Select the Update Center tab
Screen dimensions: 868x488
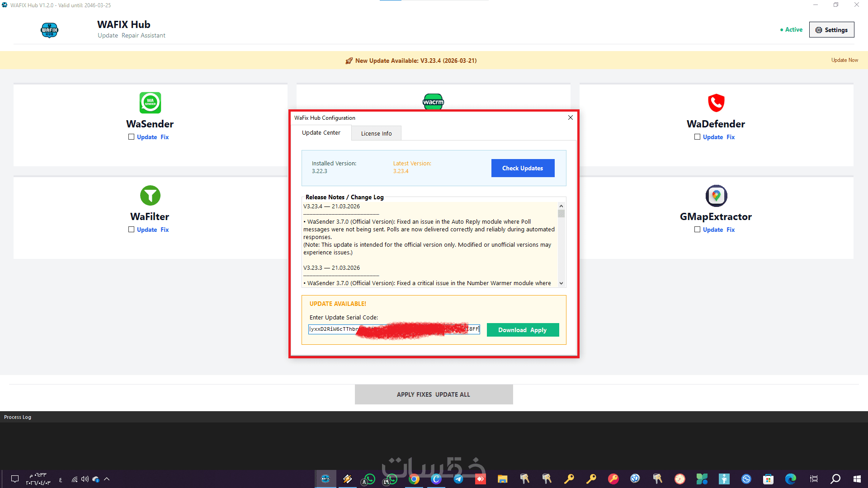point(321,132)
